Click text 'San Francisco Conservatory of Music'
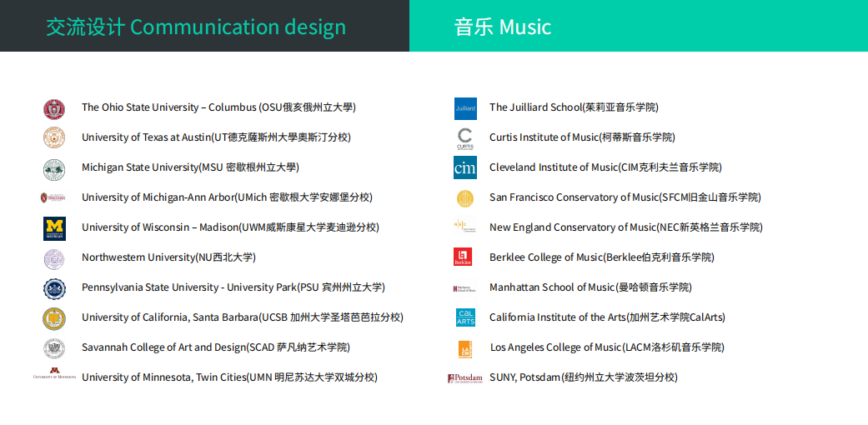Viewport: 868px width, 425px height. [x=574, y=197]
